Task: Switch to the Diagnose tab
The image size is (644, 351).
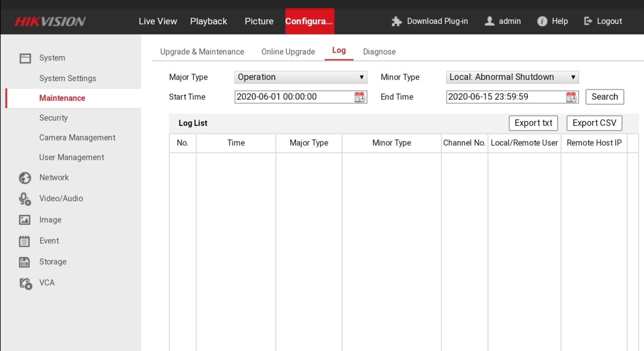Action: (x=379, y=52)
